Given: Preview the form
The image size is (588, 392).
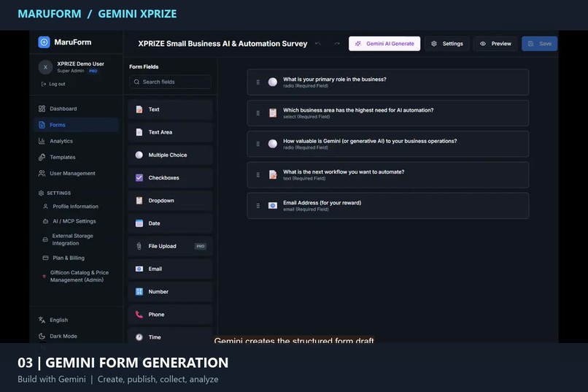Looking at the screenshot, I should click(496, 44).
